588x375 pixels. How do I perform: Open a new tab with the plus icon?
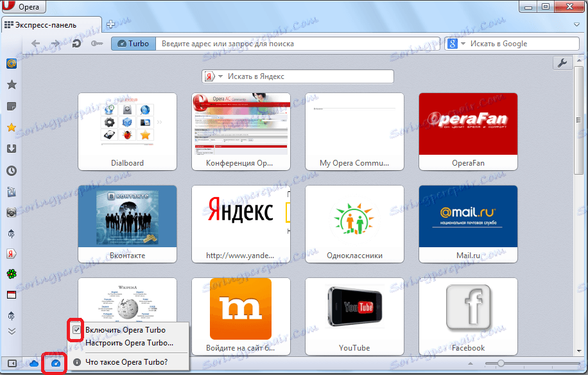pyautogui.click(x=110, y=24)
